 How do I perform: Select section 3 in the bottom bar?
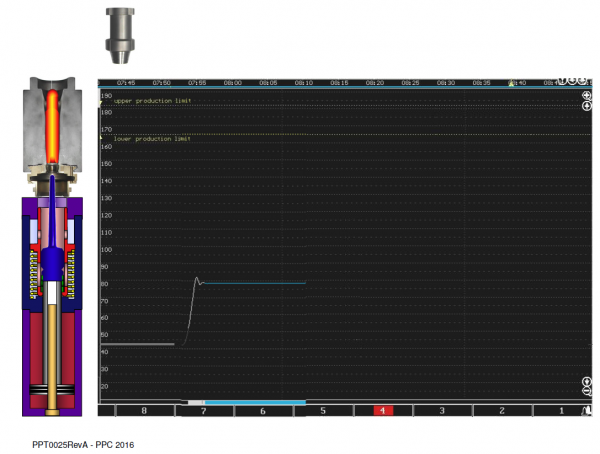click(442, 411)
